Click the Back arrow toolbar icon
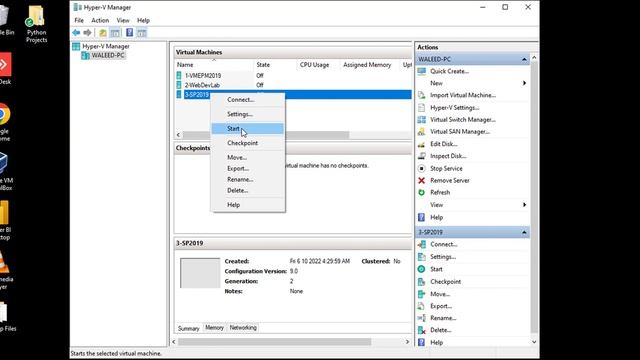The image size is (640, 360). [76, 33]
